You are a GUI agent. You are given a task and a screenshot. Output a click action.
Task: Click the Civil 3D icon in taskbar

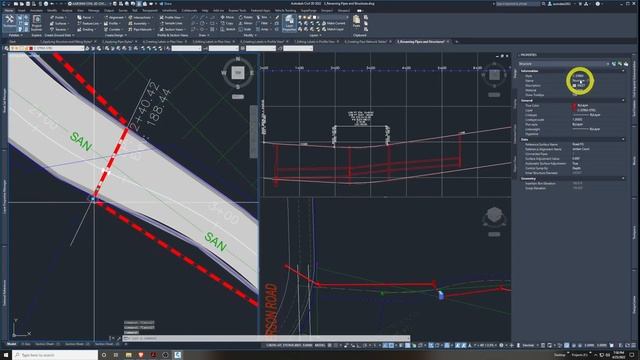click(x=178, y=355)
